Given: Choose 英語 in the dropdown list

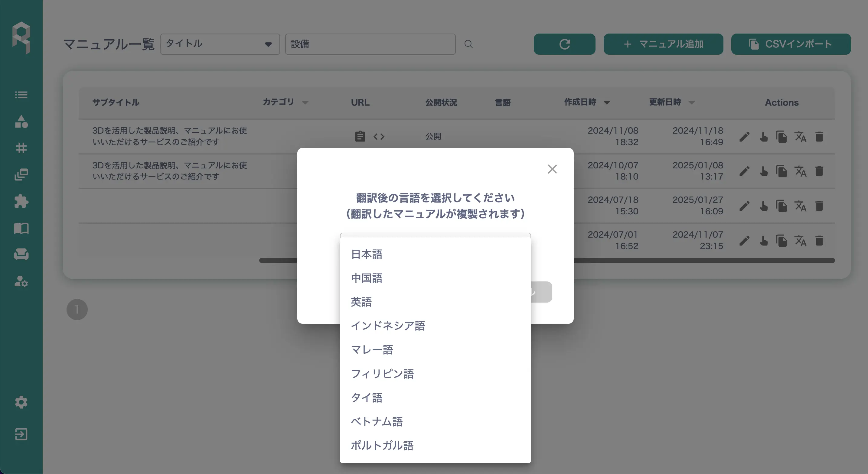Looking at the screenshot, I should click(361, 302).
